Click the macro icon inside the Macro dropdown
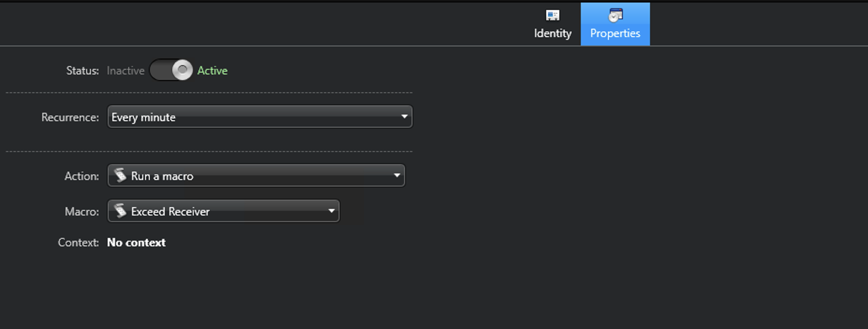 (122, 211)
